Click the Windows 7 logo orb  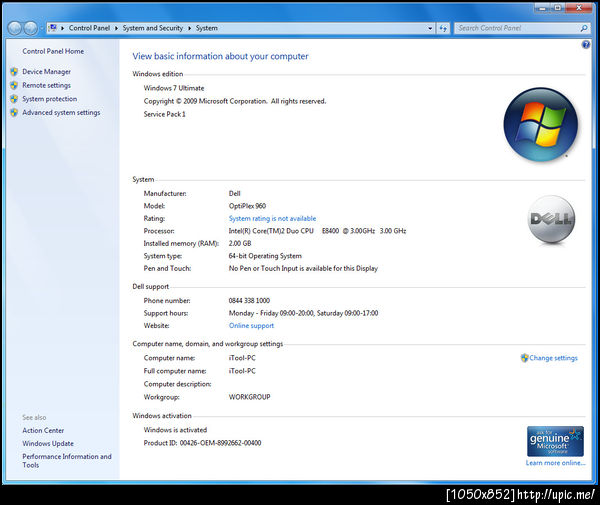pos(541,124)
